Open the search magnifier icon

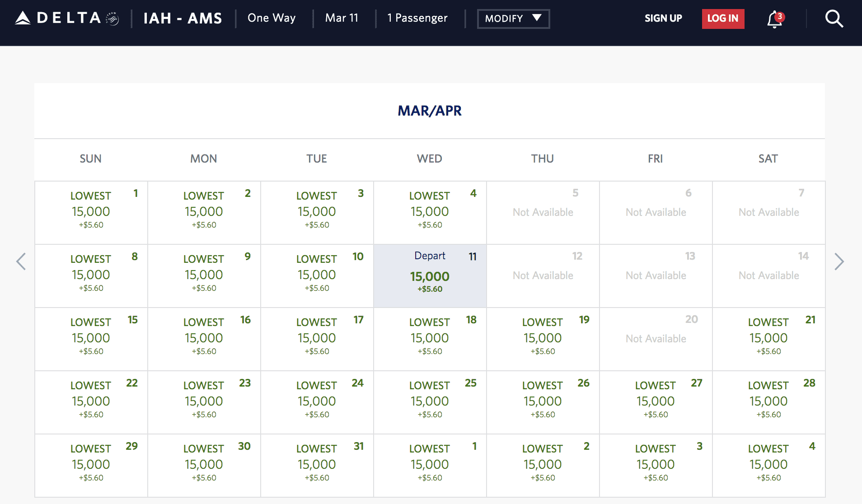pos(834,19)
